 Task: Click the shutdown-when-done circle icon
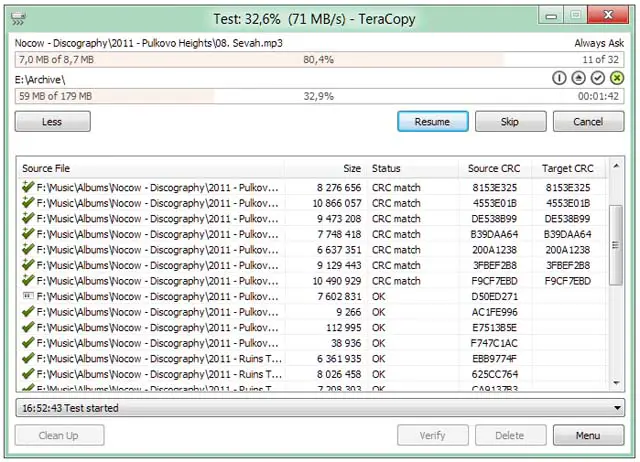pos(559,78)
